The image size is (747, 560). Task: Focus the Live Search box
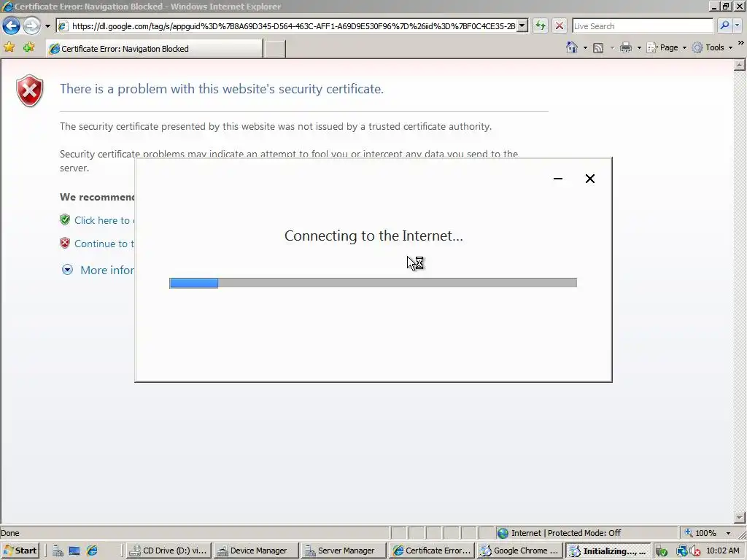coord(642,26)
